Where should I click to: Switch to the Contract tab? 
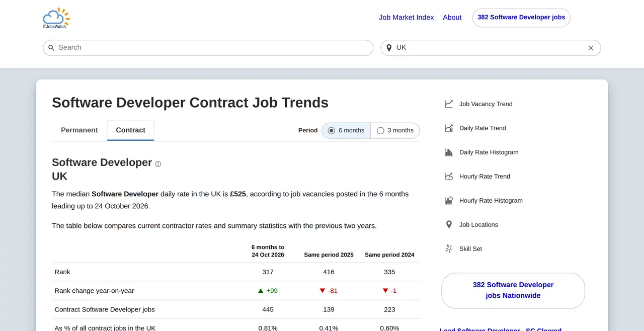pyautogui.click(x=131, y=130)
